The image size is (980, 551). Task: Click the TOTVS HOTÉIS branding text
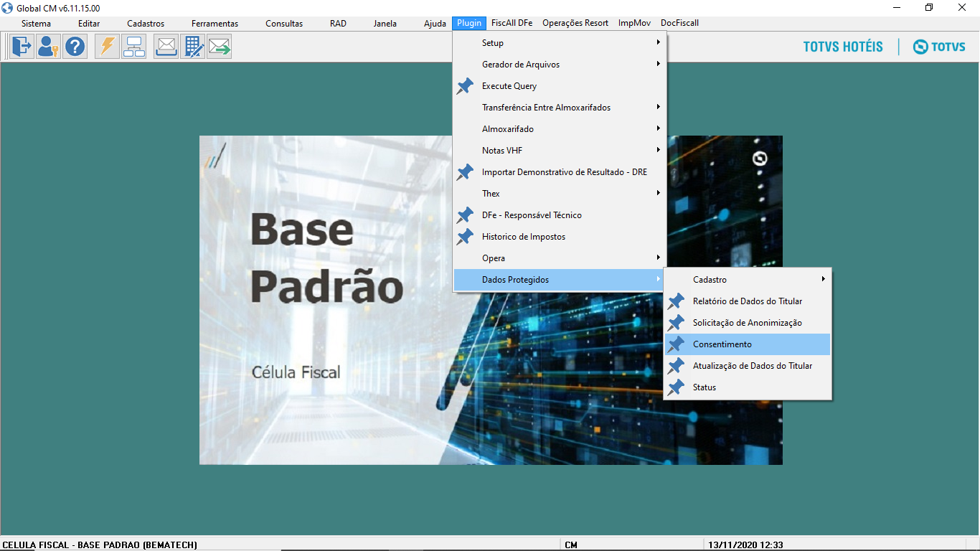[843, 47]
